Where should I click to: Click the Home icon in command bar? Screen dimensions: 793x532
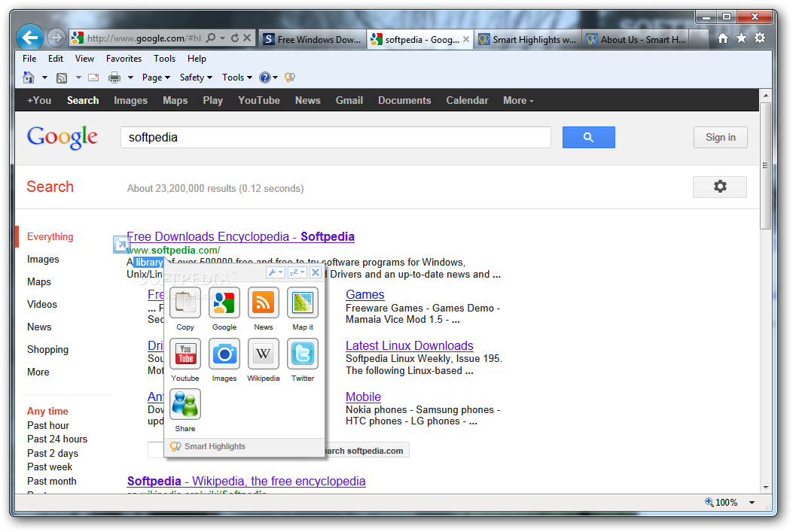(29, 78)
